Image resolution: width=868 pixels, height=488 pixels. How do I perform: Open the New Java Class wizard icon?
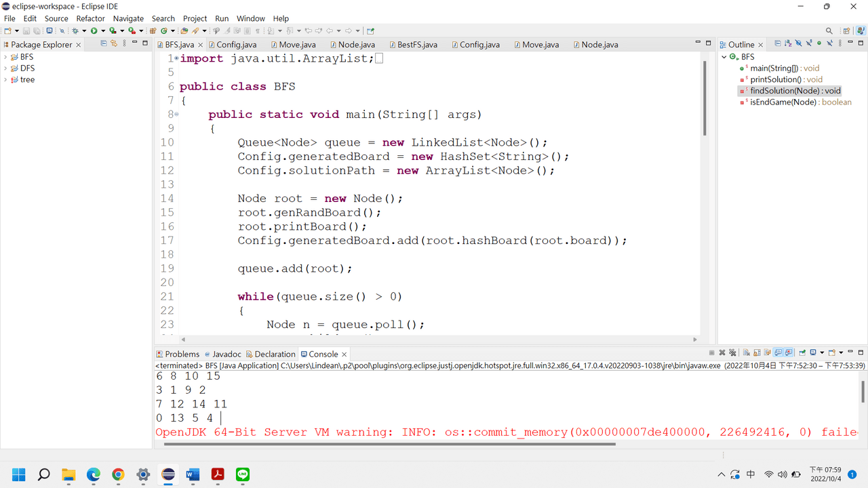[x=164, y=30]
